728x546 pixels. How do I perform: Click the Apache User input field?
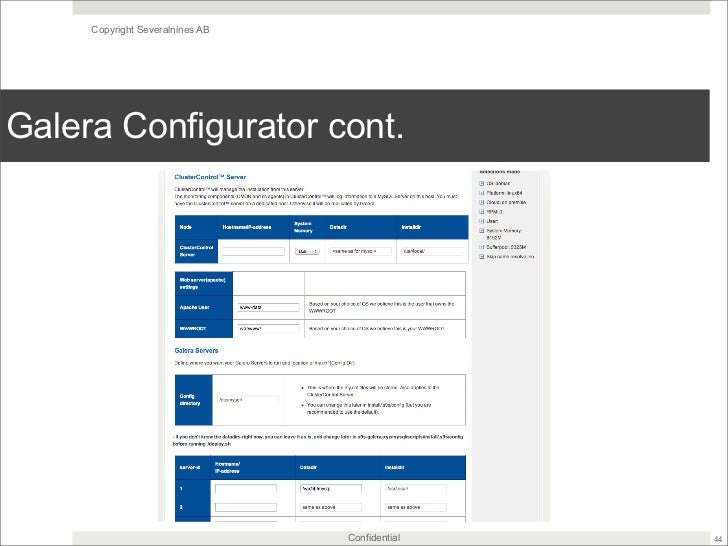[268, 307]
